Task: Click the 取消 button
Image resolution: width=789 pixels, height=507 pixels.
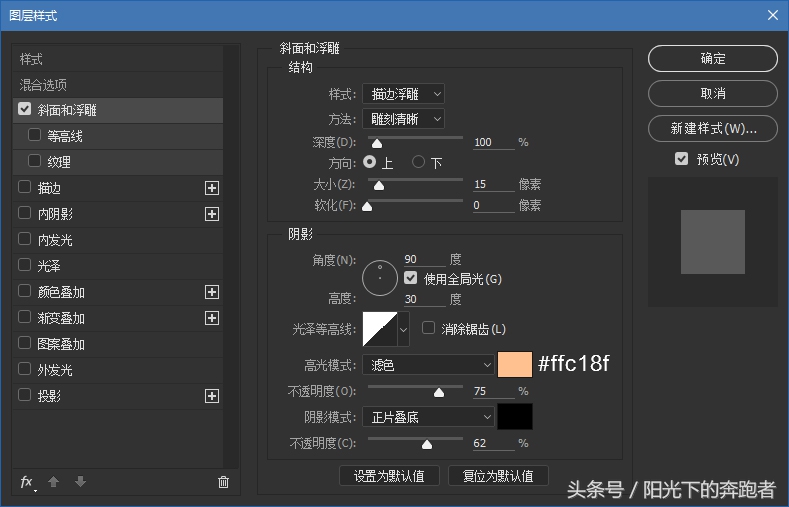Action: click(x=713, y=94)
